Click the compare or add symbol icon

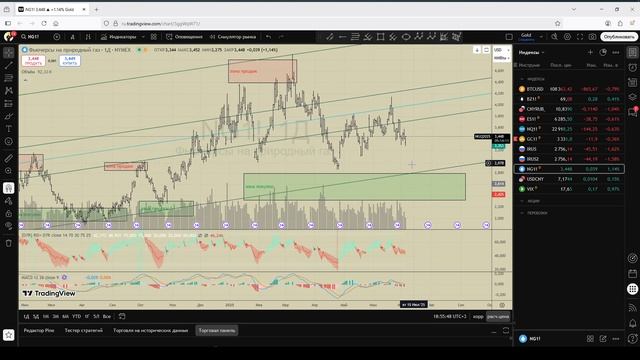tap(57, 37)
